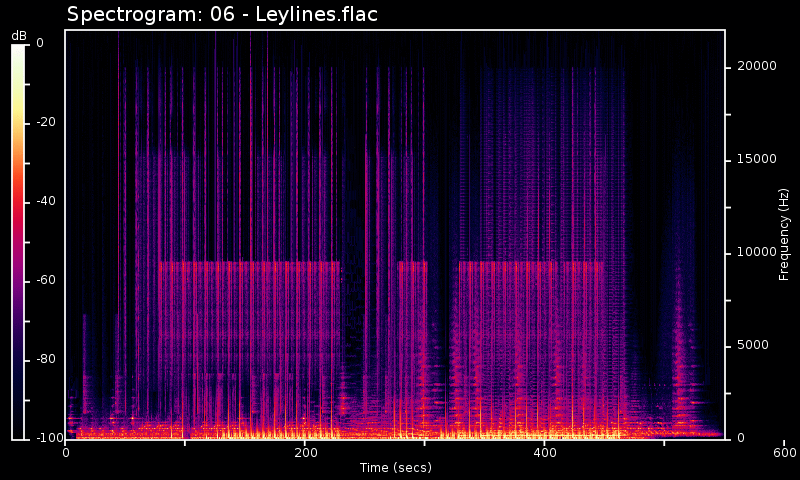Screen dimensions: 800x480
Task: Click the 20000 Hz frequency tick label
Action: 756,66
